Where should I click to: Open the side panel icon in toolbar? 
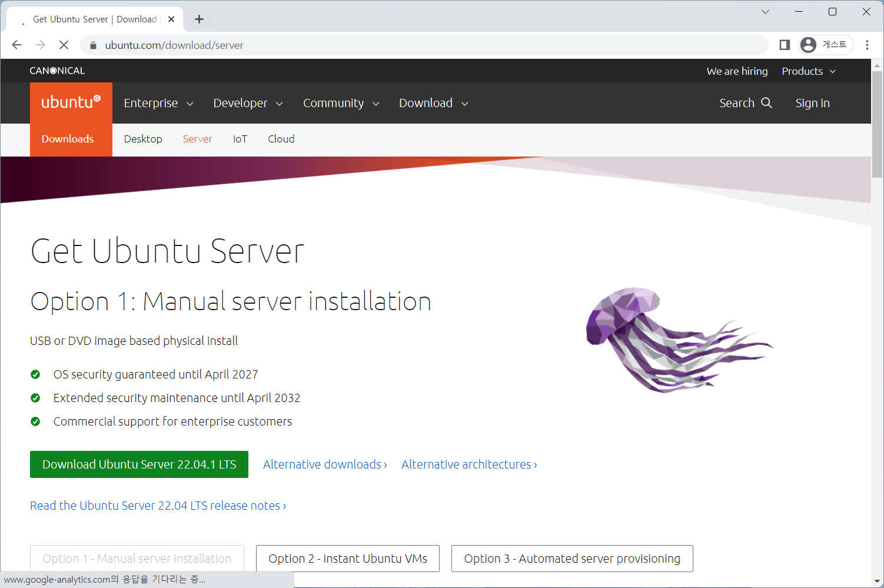(784, 45)
